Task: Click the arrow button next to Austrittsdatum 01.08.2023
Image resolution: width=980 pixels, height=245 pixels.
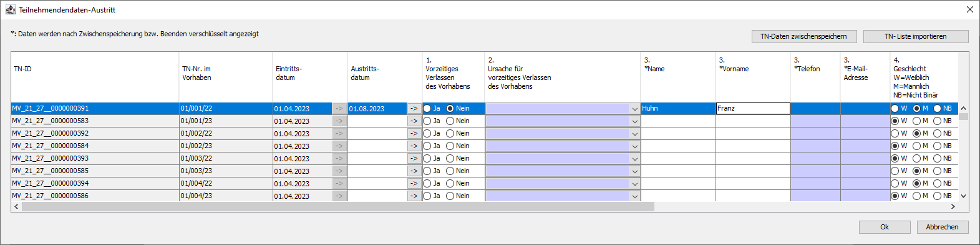Action: pos(414,108)
